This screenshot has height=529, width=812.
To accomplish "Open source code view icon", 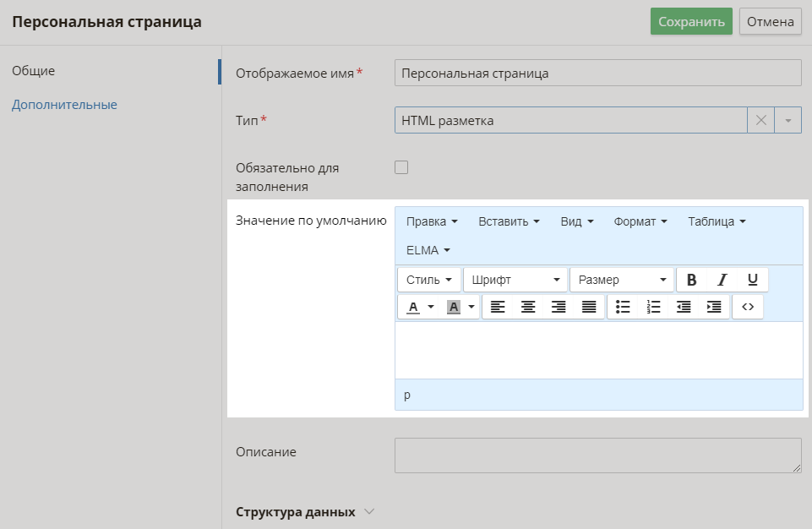I will click(x=748, y=307).
